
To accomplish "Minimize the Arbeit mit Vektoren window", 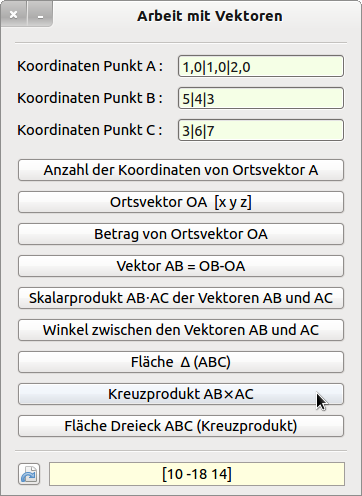I will (40, 15).
